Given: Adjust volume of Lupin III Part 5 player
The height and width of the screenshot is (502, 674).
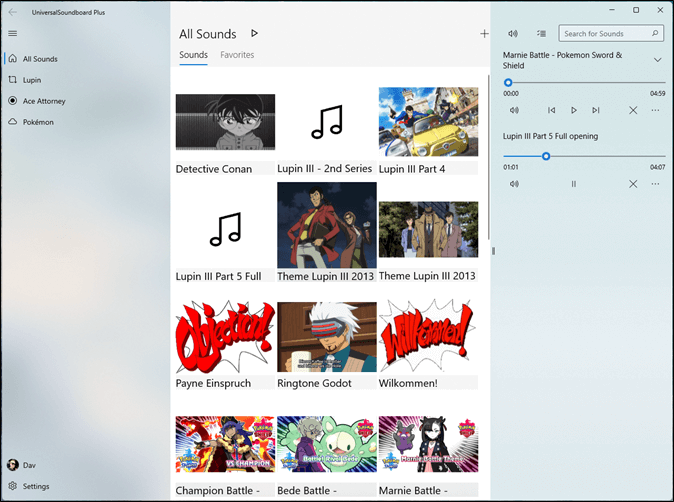Looking at the screenshot, I should pyautogui.click(x=513, y=184).
